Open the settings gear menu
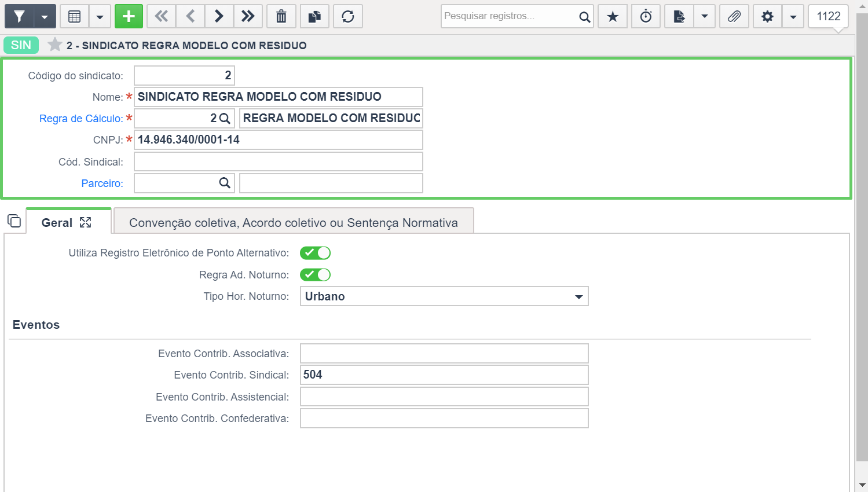The image size is (868, 492). pos(768,16)
